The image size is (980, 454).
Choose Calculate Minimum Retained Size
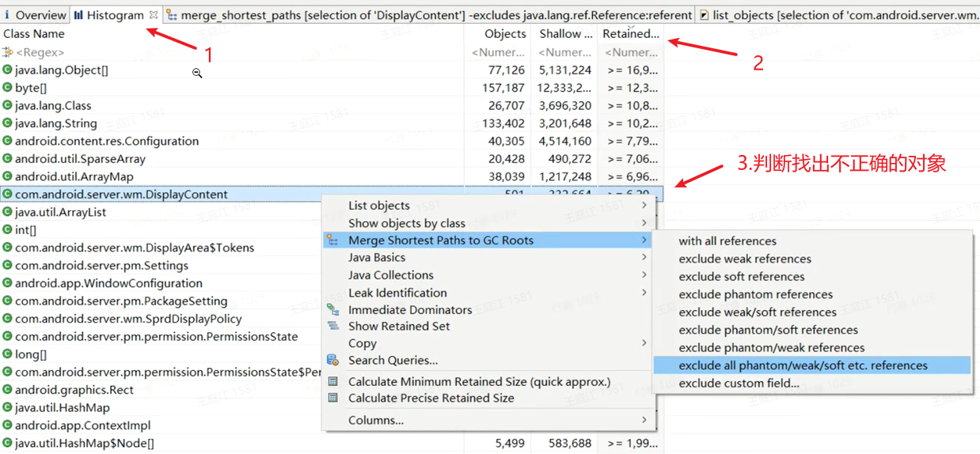[x=488, y=382]
